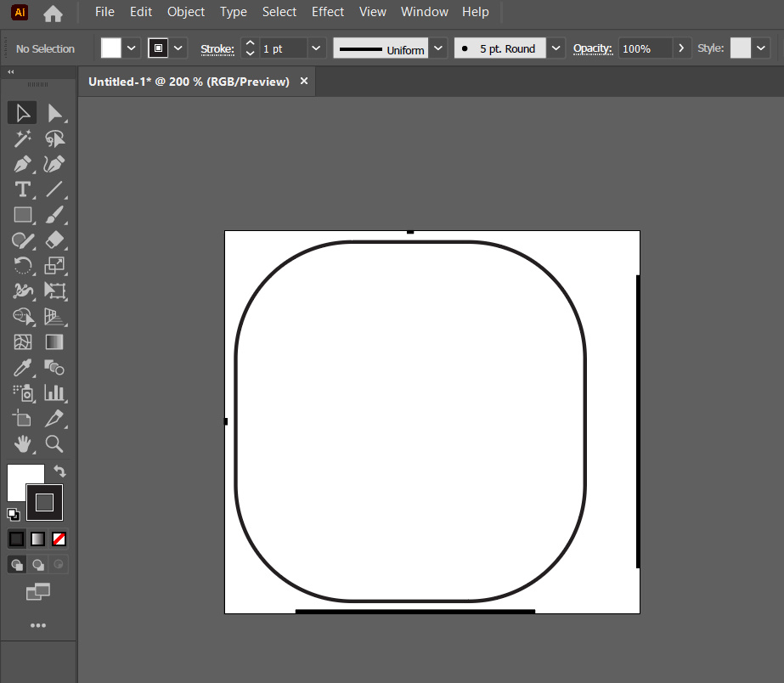784x683 pixels.
Task: Open stroke color dropdown arrow
Action: pos(178,48)
